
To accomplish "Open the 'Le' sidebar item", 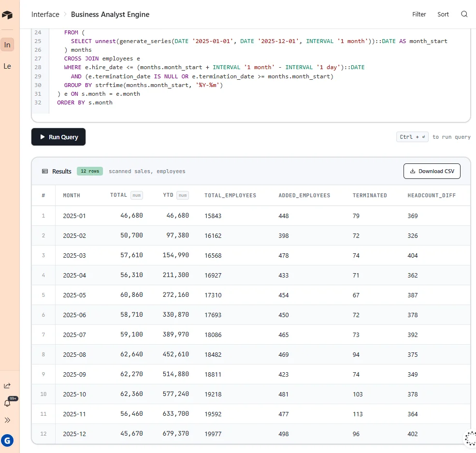I will tap(7, 66).
